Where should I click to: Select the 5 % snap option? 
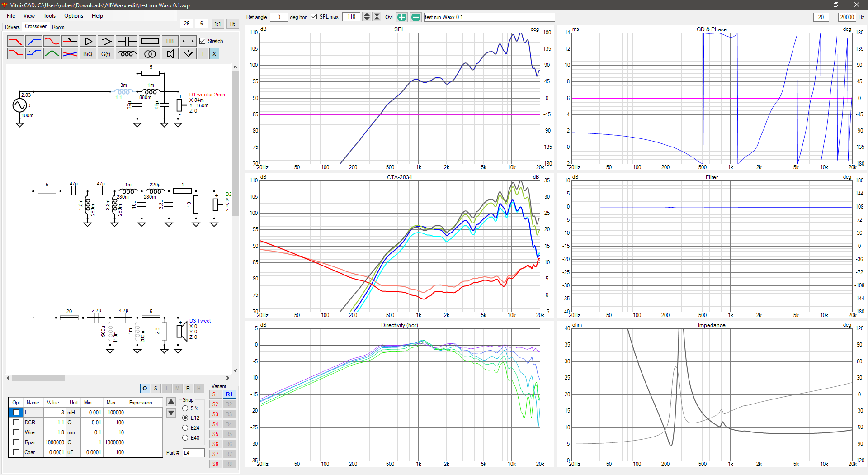185,408
